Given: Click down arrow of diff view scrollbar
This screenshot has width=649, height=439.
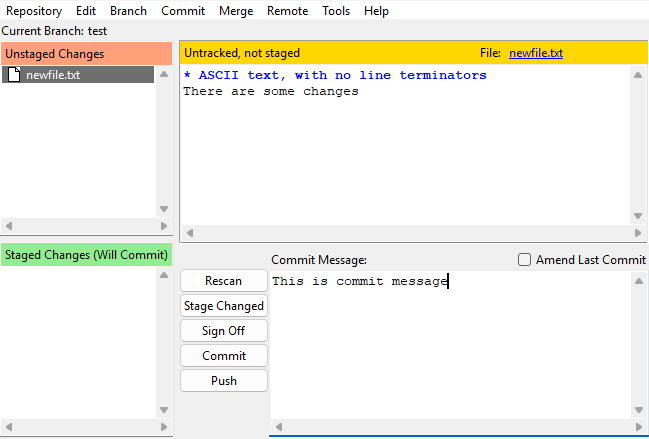Looking at the screenshot, I should 638,216.
